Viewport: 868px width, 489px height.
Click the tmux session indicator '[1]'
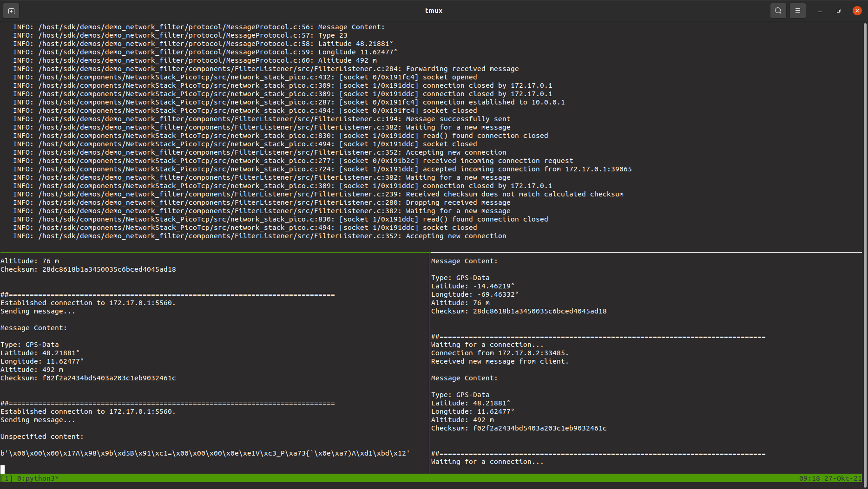(7, 478)
